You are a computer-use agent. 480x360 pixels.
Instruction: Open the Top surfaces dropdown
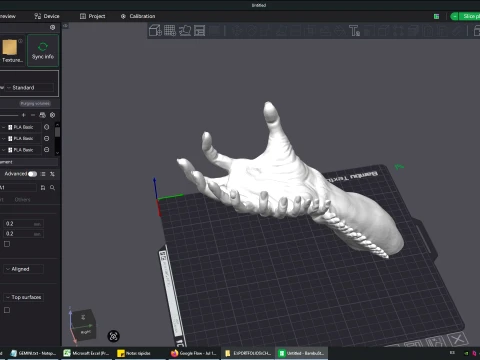(x=24, y=297)
